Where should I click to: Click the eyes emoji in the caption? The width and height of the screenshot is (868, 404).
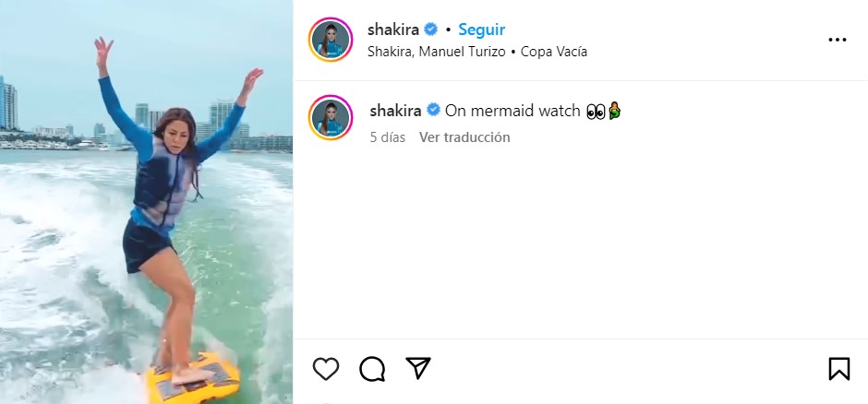(x=596, y=111)
